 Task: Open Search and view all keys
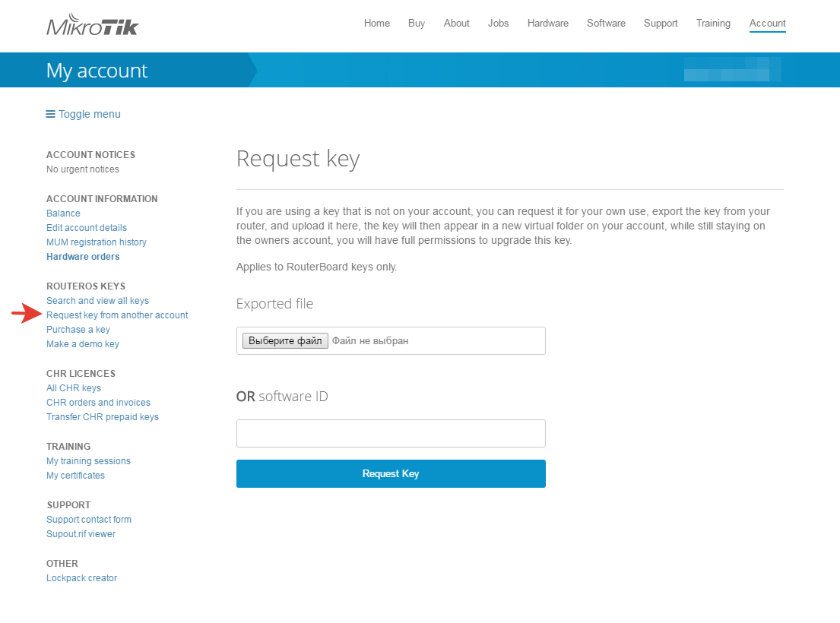[x=97, y=301]
